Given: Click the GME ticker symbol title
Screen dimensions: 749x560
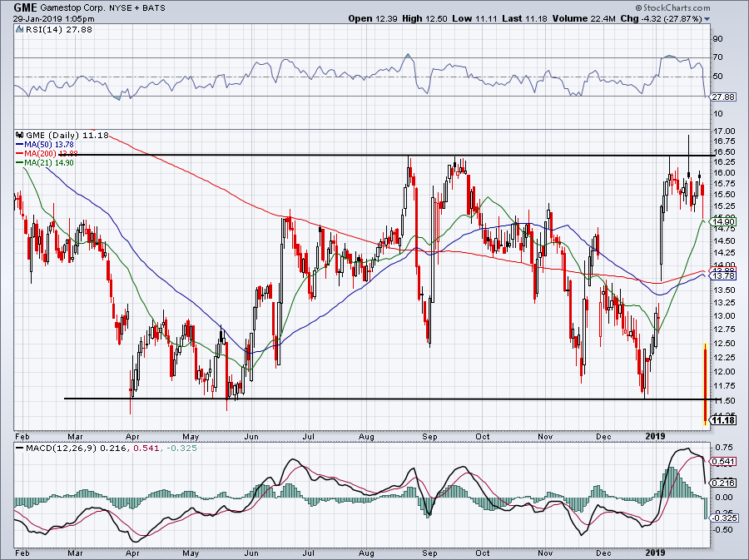Looking at the screenshot, I should 25,7.
